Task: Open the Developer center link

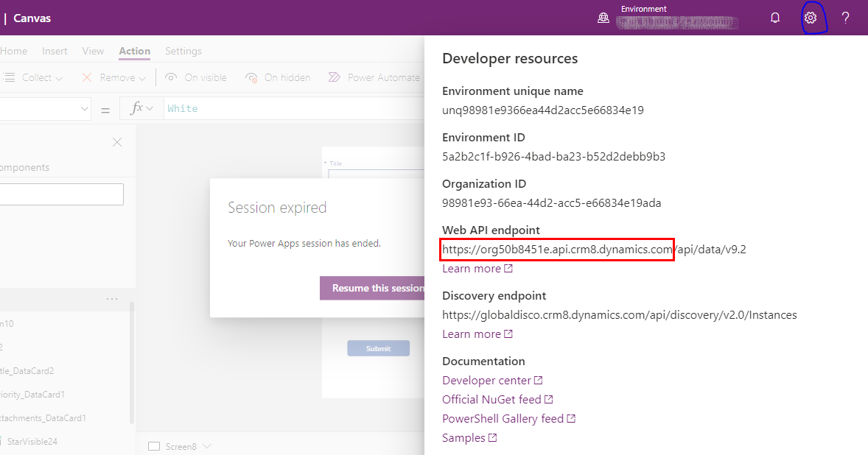Action: (x=486, y=381)
